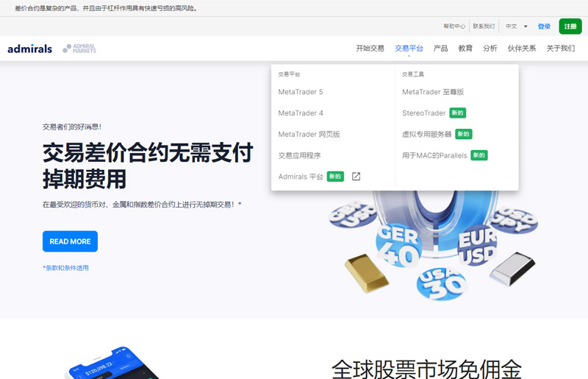
Task: Click the silver bar graphic
Action: [x=512, y=269]
